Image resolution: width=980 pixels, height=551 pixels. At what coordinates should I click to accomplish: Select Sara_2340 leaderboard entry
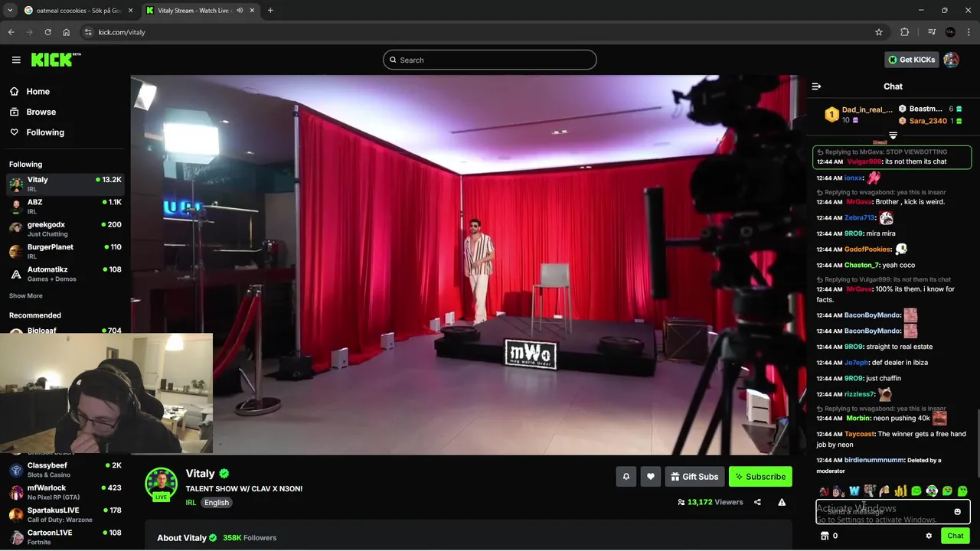click(x=929, y=121)
